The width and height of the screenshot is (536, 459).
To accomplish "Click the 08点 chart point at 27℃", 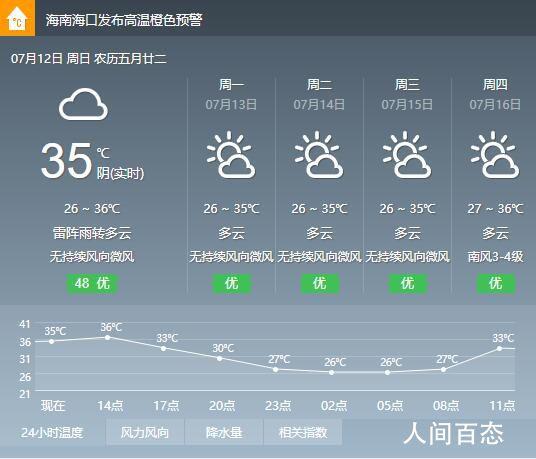I will point(443,369).
